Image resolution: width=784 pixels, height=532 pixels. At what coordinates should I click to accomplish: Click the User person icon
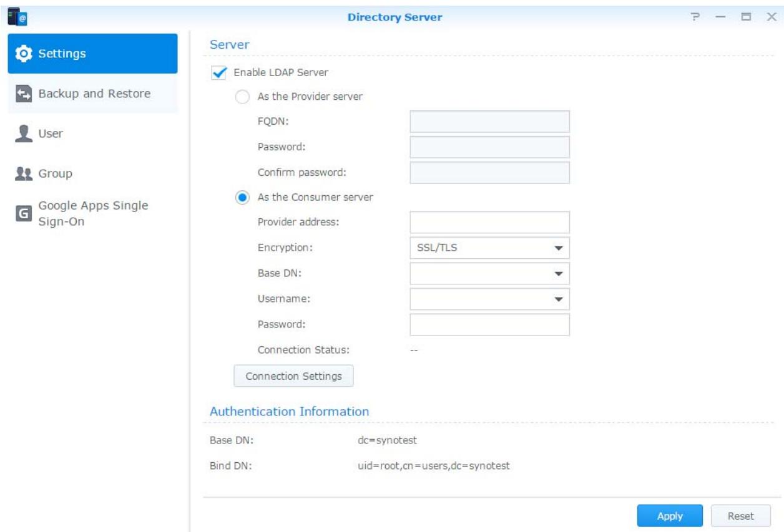[24, 134]
